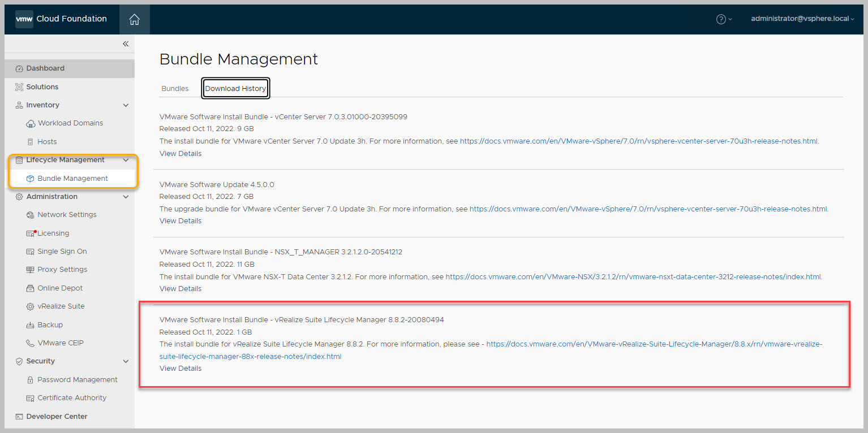Open the Help question mark menu

click(x=721, y=19)
